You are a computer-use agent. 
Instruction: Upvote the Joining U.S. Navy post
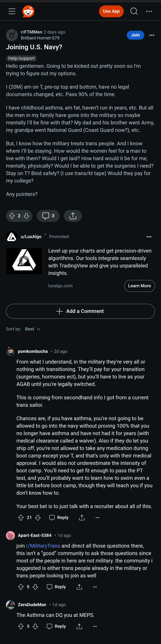coord(12,216)
